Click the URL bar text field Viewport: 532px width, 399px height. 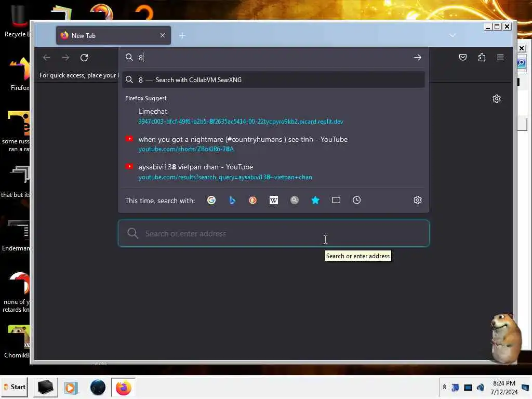(x=273, y=57)
